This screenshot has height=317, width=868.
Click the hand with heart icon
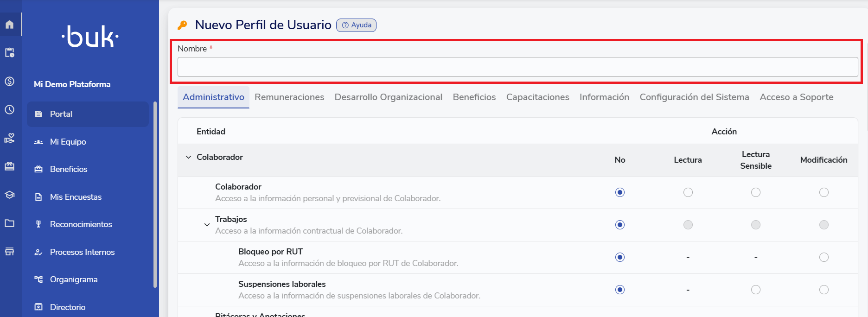click(10, 138)
